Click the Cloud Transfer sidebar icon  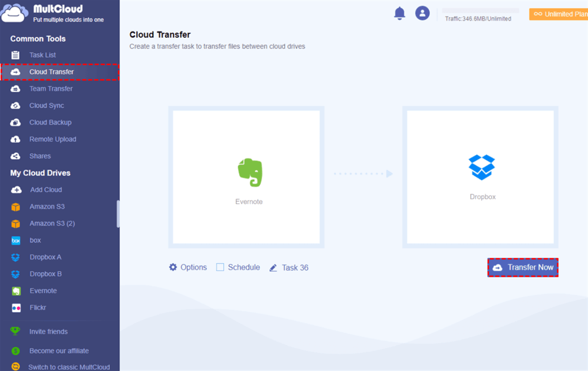tap(16, 72)
